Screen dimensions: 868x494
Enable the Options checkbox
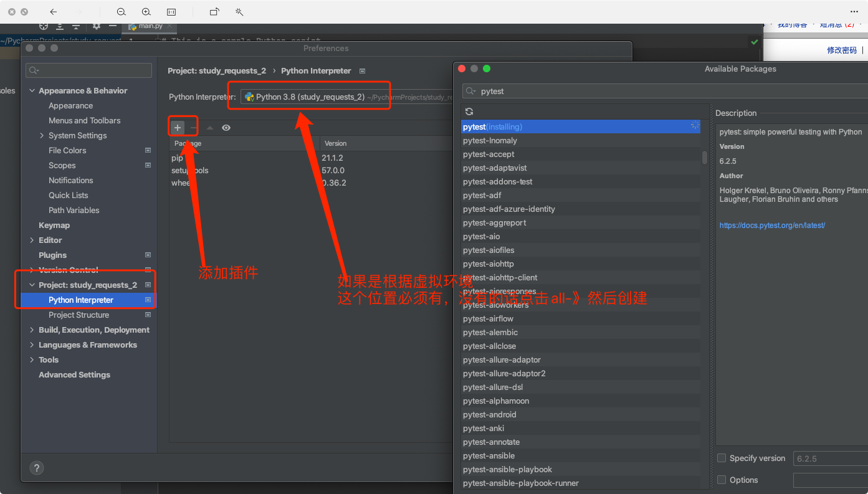pyautogui.click(x=722, y=480)
